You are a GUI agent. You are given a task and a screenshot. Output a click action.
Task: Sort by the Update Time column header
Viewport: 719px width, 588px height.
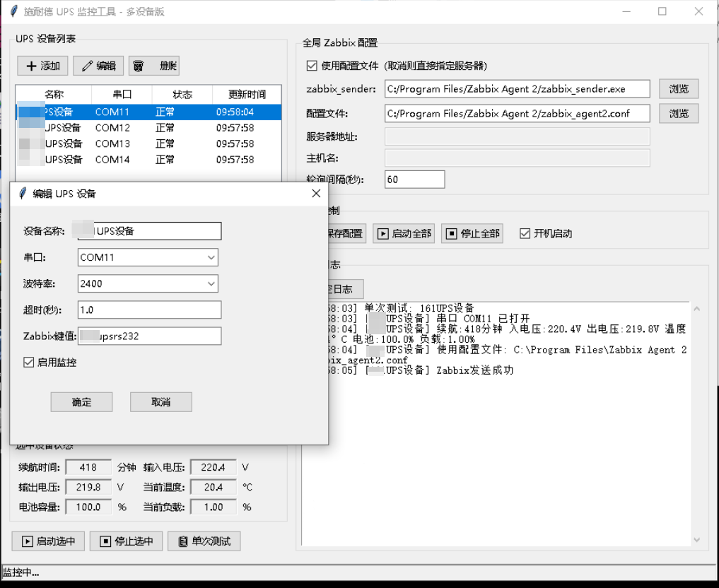pyautogui.click(x=247, y=94)
